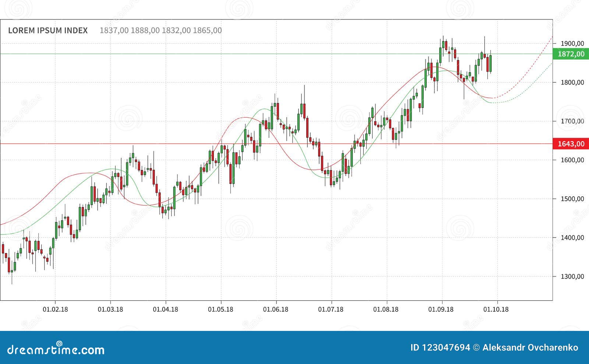The height and width of the screenshot is (364, 589).
Task: Click the LOREM IPSUM INDEX title
Action: pyautogui.click(x=48, y=31)
